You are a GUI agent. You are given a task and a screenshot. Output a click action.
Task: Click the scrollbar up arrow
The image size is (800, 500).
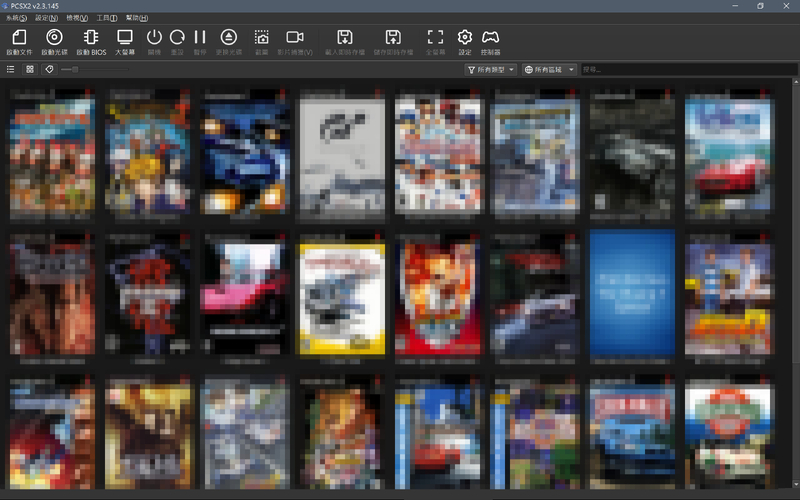tap(796, 82)
